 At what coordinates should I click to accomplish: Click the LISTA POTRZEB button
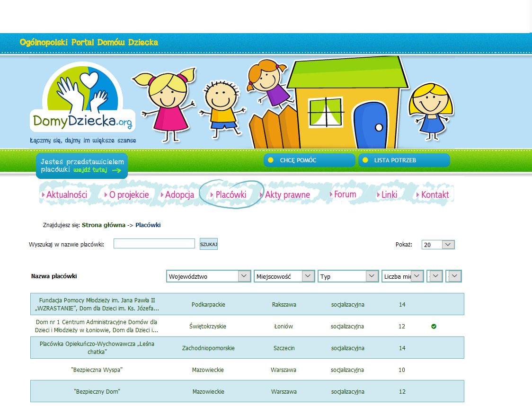point(404,160)
